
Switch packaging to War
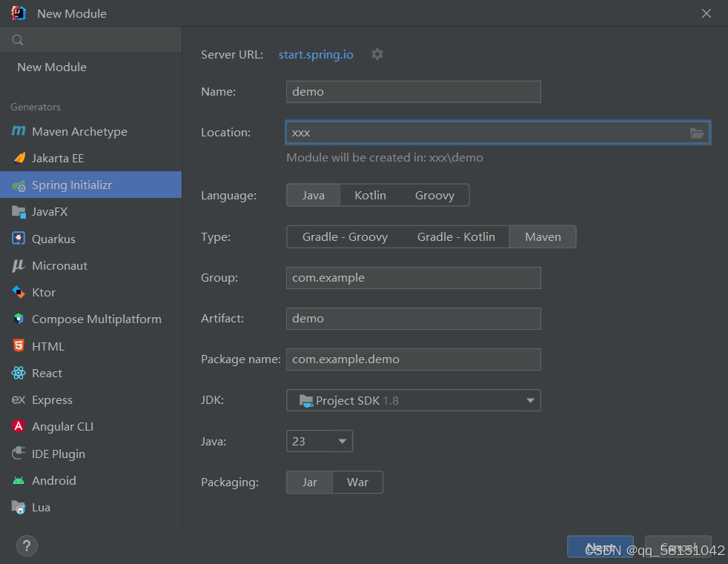pyautogui.click(x=357, y=482)
